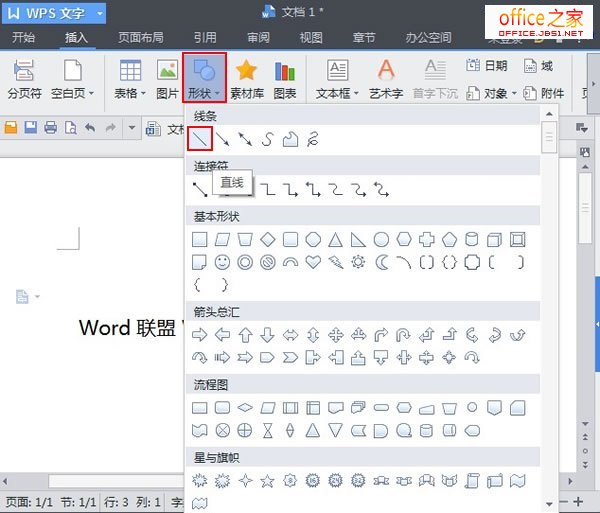The height and width of the screenshot is (513, 600).
Task: Open the WPS 文字 application menu arrow
Action: point(100,13)
